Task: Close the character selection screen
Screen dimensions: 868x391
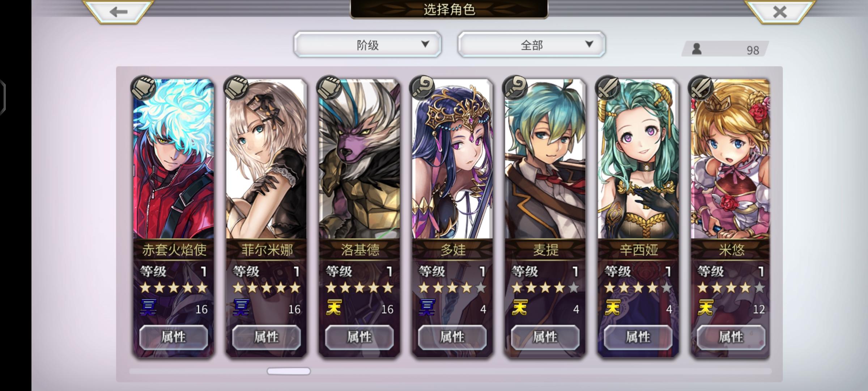Action: click(x=780, y=12)
